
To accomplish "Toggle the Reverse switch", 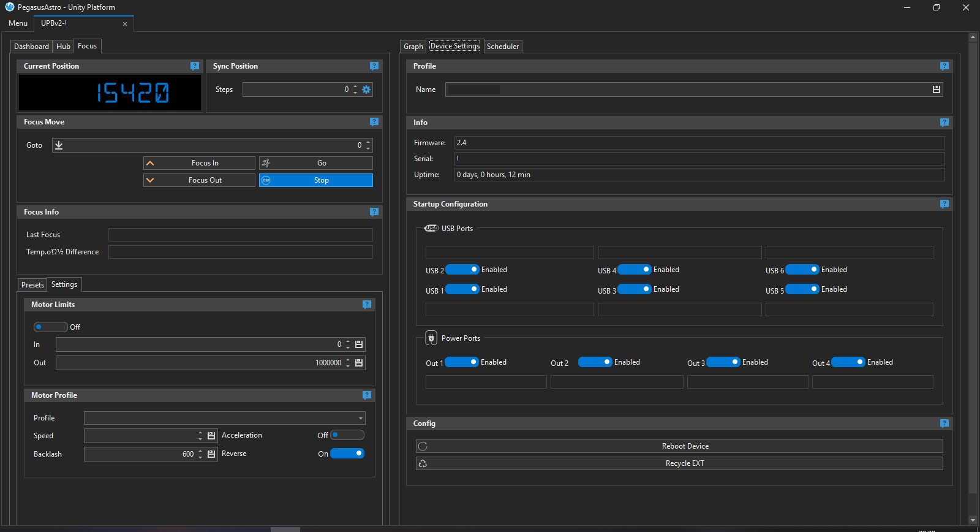I will click(x=347, y=454).
